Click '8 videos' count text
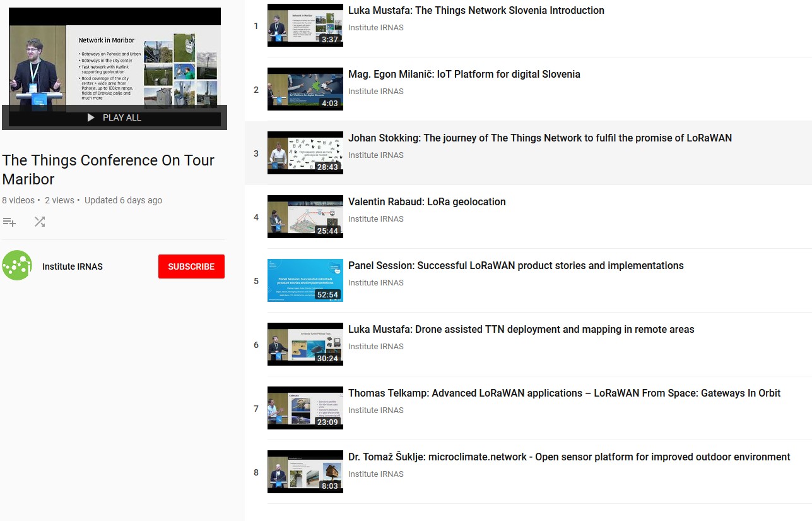This screenshot has width=812, height=521. [18, 200]
